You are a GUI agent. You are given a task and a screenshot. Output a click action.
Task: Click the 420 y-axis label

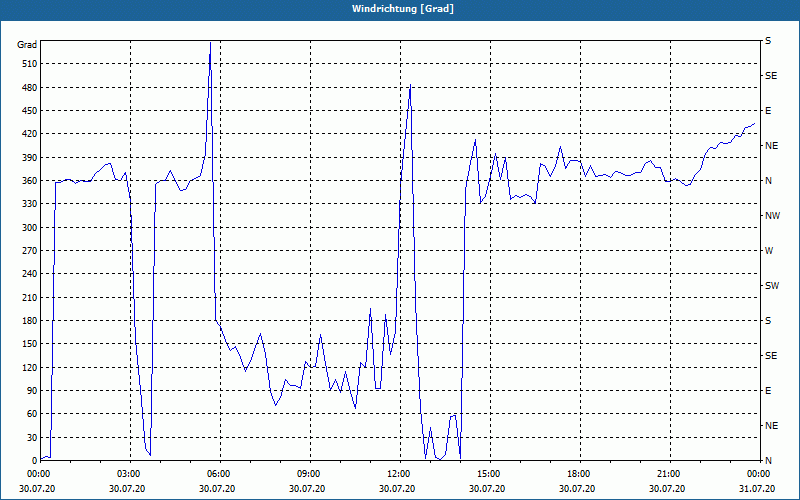pyautogui.click(x=30, y=134)
